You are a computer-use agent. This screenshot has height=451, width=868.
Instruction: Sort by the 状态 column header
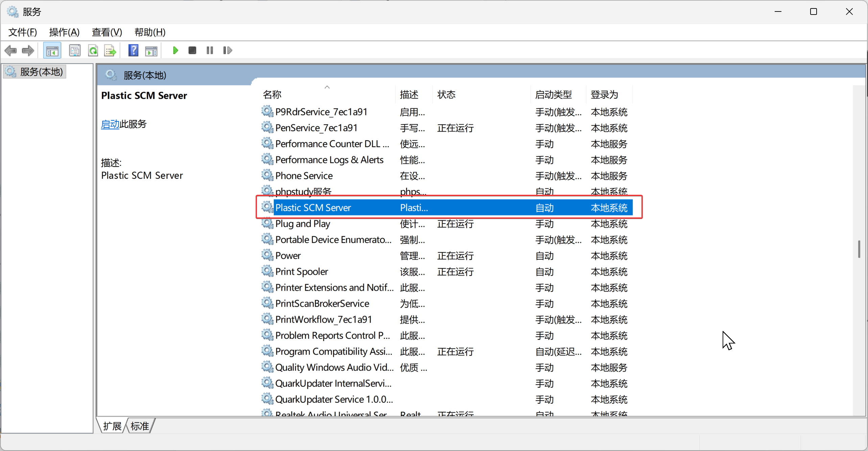click(446, 95)
